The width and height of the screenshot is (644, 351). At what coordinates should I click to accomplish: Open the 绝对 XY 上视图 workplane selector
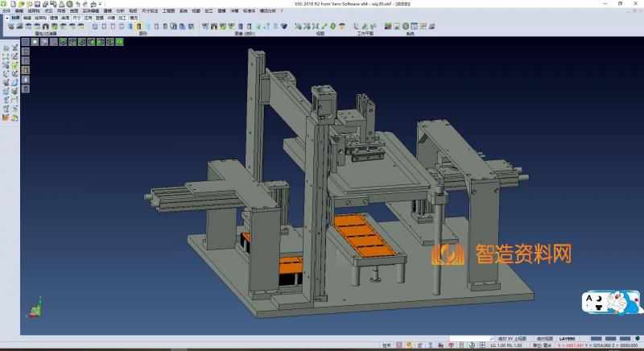[x=512, y=338]
